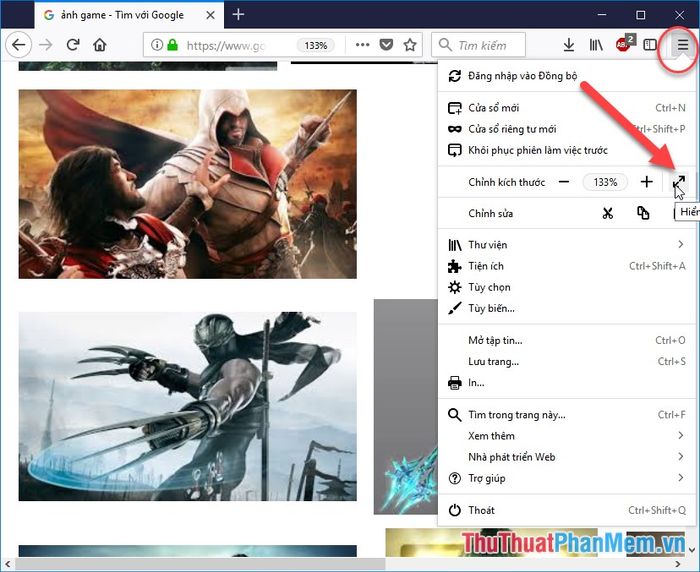Viewport: 700px width, 572px height.
Task: Open Tiện ích add-ons entry
Action: click(567, 266)
